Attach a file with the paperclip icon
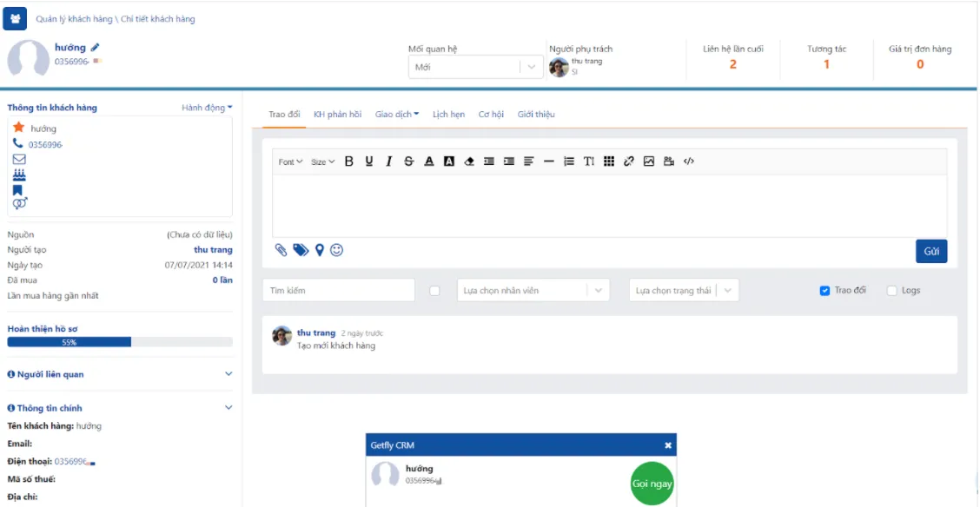The image size is (980, 507). click(281, 250)
